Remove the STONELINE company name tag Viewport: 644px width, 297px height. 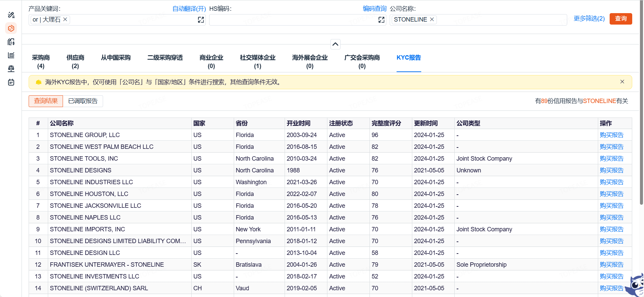(x=432, y=20)
